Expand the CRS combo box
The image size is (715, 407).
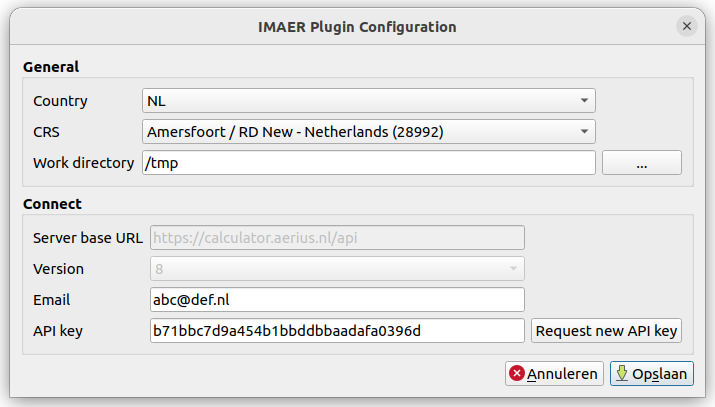(x=369, y=132)
